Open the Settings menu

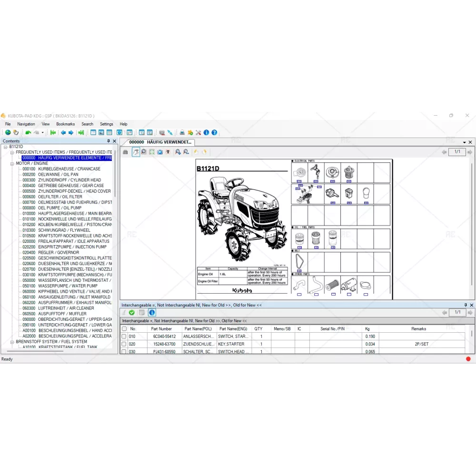coord(106,124)
